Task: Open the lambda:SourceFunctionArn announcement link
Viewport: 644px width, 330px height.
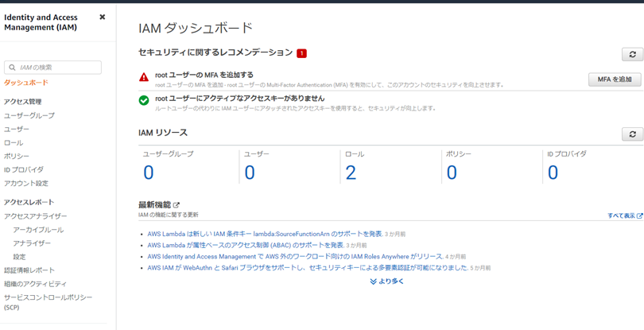Action: click(x=265, y=234)
